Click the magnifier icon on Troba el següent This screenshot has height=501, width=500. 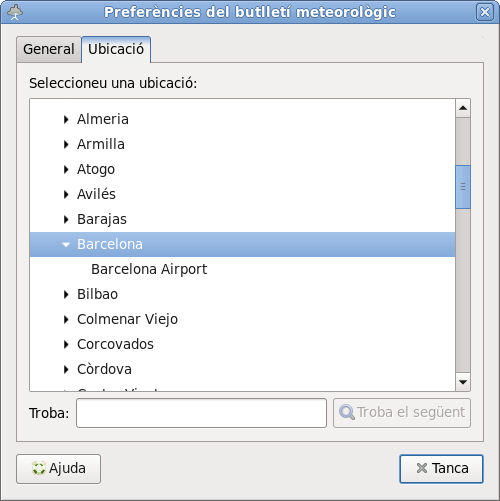point(347,412)
